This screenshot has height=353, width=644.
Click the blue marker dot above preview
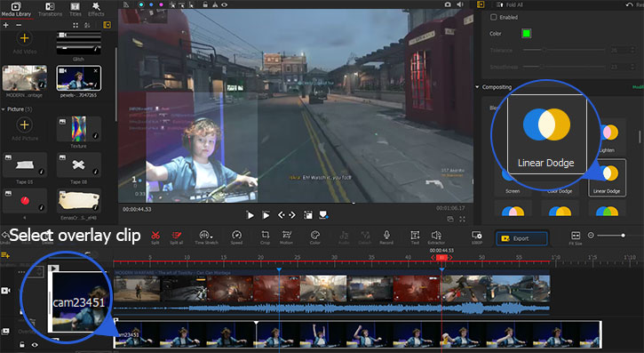click(x=151, y=4)
